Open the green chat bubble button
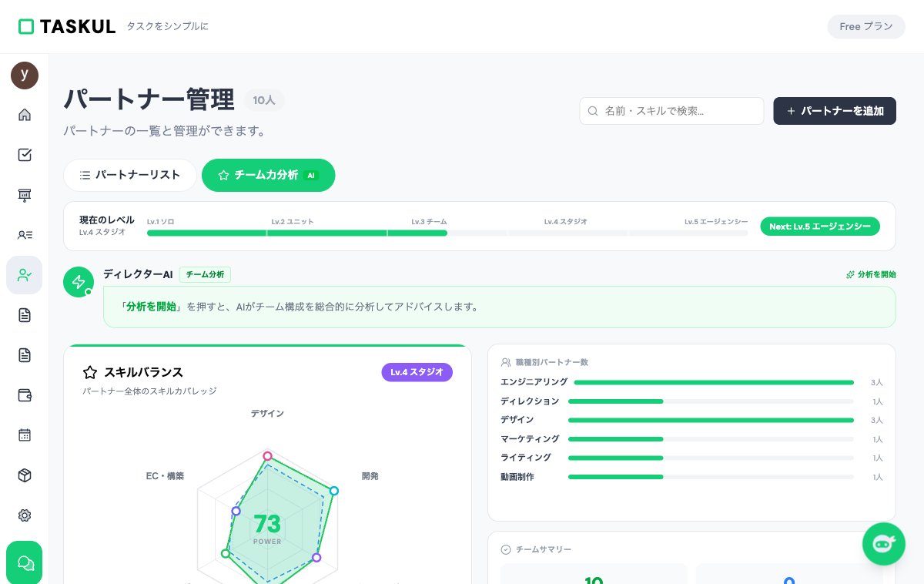The width and height of the screenshot is (924, 584). (25, 562)
